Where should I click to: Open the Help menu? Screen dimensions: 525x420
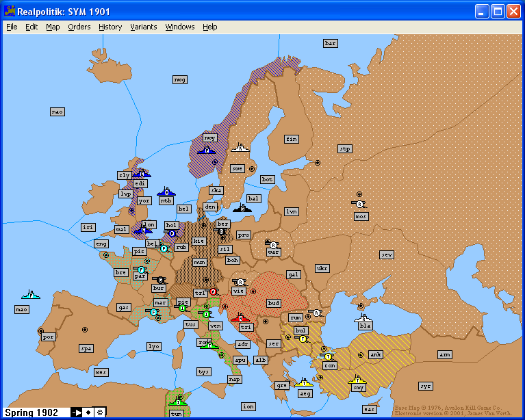pyautogui.click(x=210, y=27)
